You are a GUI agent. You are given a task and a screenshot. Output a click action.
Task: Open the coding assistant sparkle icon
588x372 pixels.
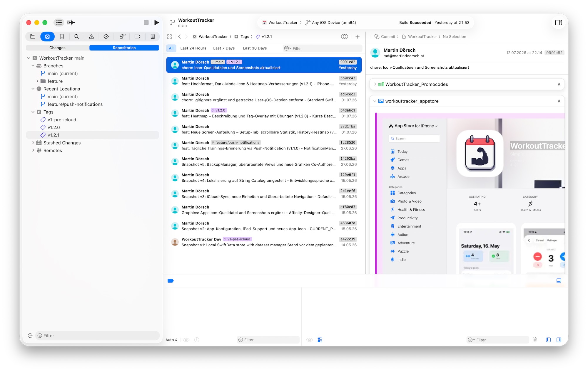tap(71, 23)
